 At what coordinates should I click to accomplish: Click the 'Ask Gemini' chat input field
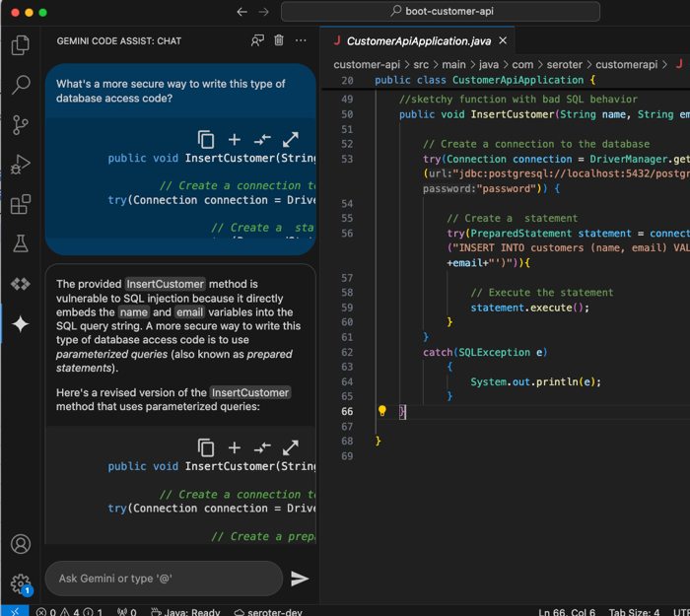point(163,579)
